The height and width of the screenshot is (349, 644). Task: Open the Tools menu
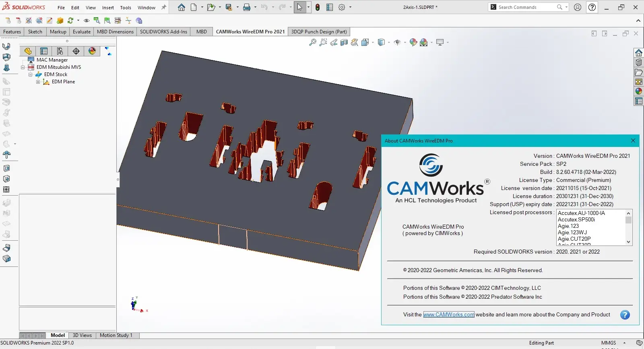coord(126,8)
